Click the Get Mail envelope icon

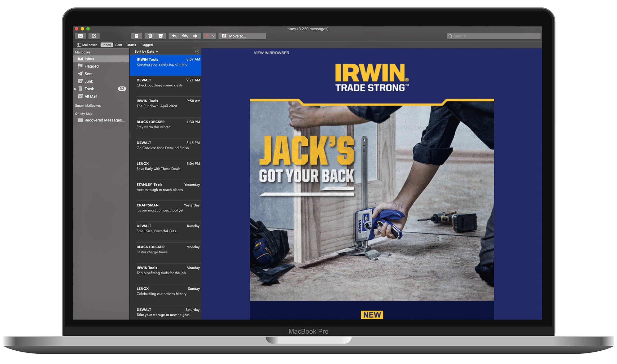click(x=80, y=36)
